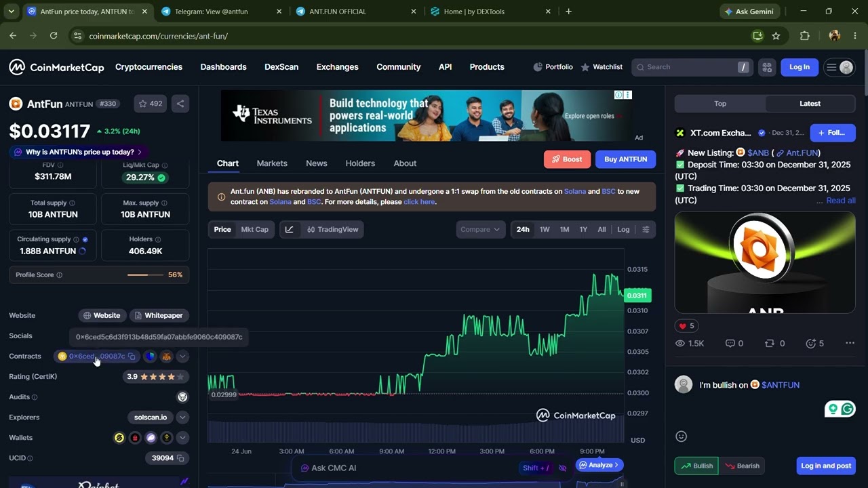Click the Log In button

pyautogui.click(x=800, y=67)
